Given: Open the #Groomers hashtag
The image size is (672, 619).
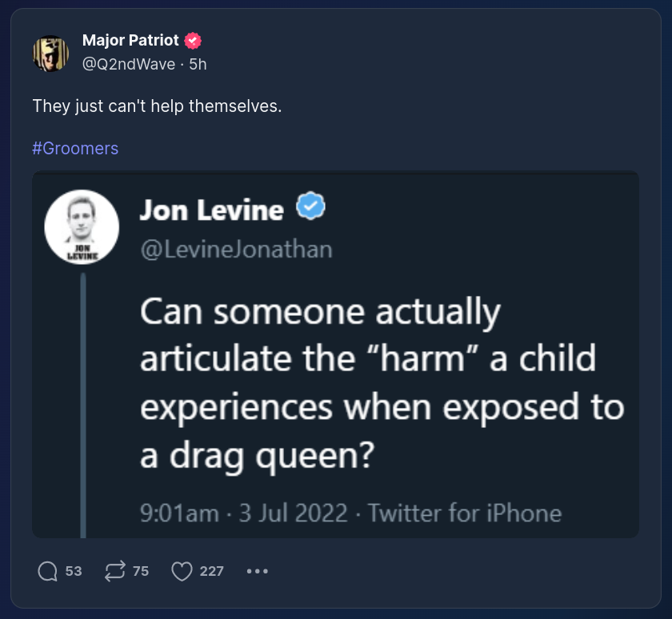Looking at the screenshot, I should click(75, 148).
